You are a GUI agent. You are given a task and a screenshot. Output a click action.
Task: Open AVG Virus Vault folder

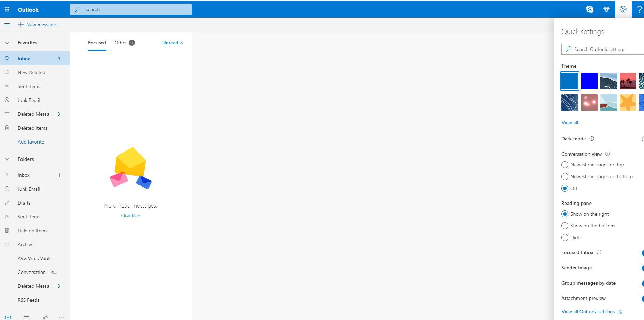(x=35, y=258)
